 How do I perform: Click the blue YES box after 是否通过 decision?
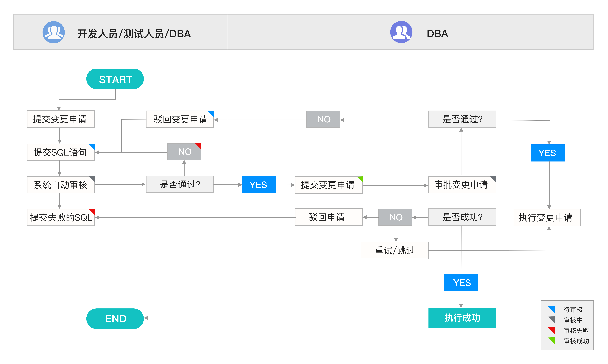tap(258, 185)
